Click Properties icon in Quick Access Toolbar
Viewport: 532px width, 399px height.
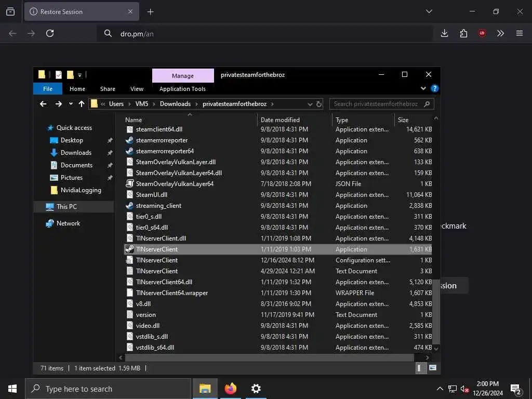[x=59, y=75]
